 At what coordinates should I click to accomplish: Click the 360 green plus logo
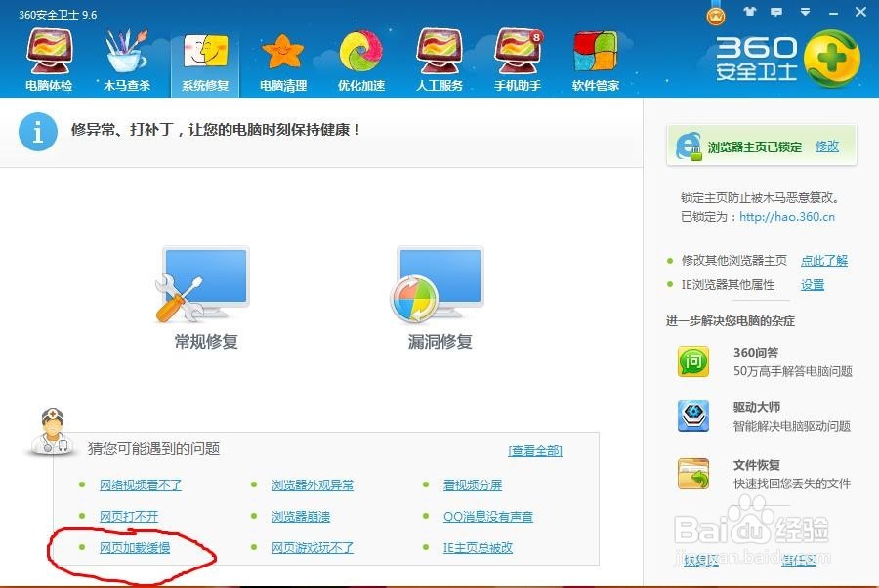click(x=832, y=59)
